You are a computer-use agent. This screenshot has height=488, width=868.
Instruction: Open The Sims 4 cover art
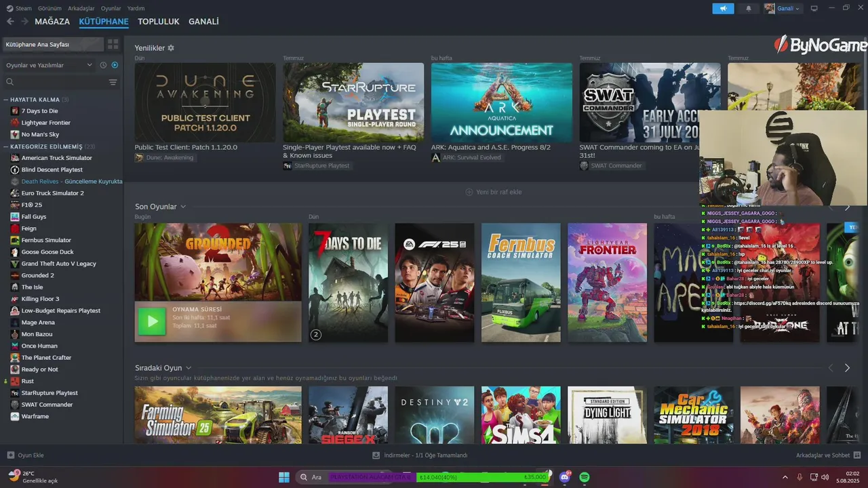[x=521, y=415]
